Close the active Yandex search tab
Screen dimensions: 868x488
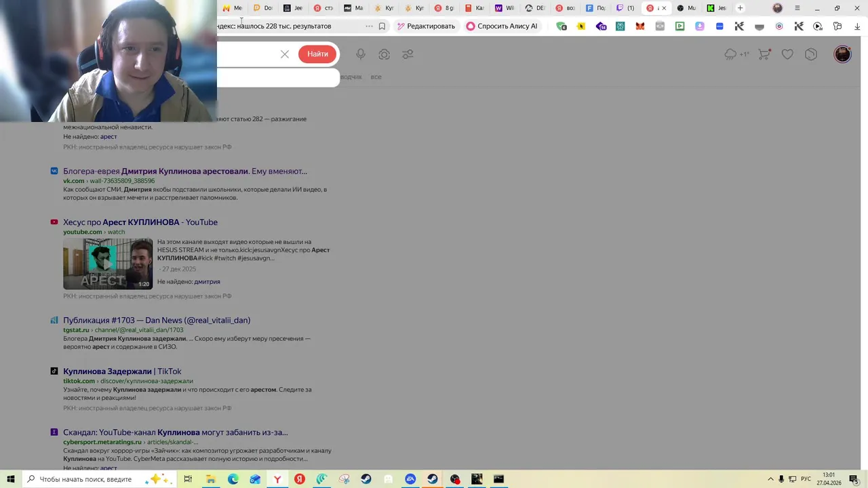click(664, 8)
